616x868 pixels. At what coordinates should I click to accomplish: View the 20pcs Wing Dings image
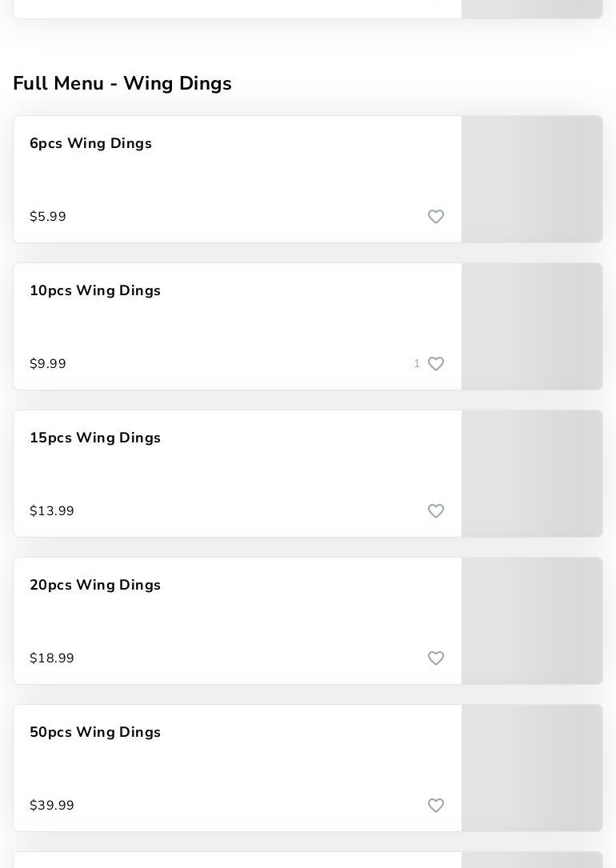tap(532, 621)
